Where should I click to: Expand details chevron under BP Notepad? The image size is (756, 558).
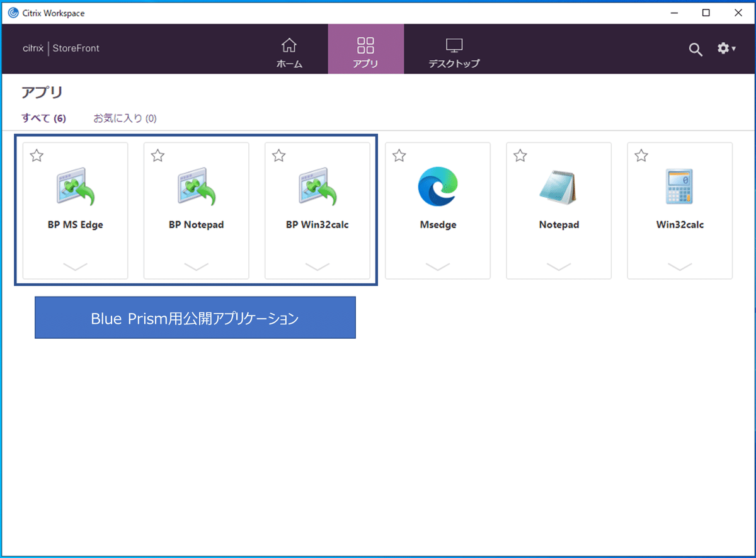pos(197,266)
